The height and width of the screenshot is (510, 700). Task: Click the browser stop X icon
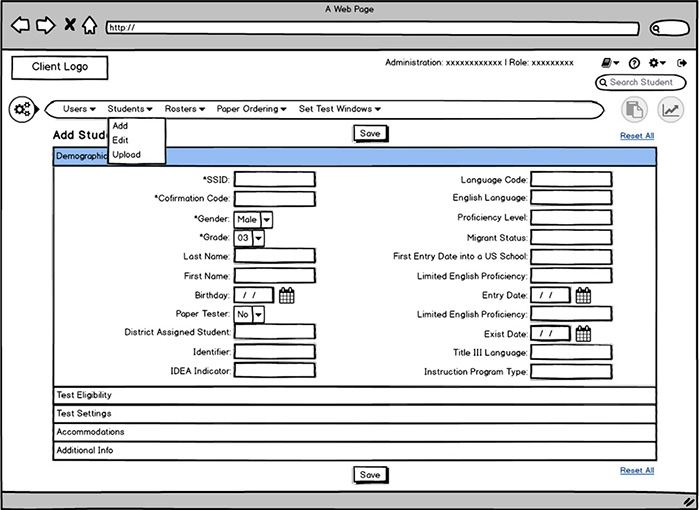[70, 24]
